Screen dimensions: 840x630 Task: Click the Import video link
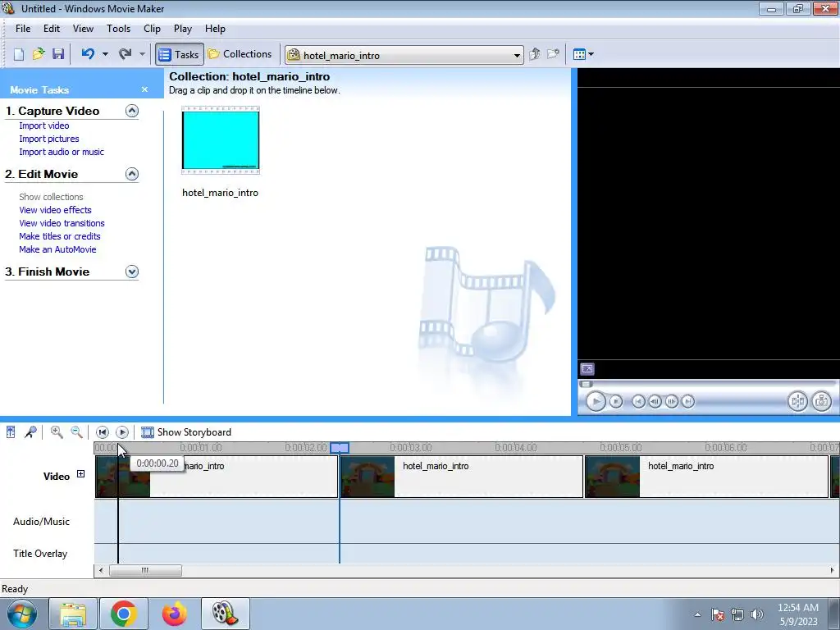tap(44, 126)
